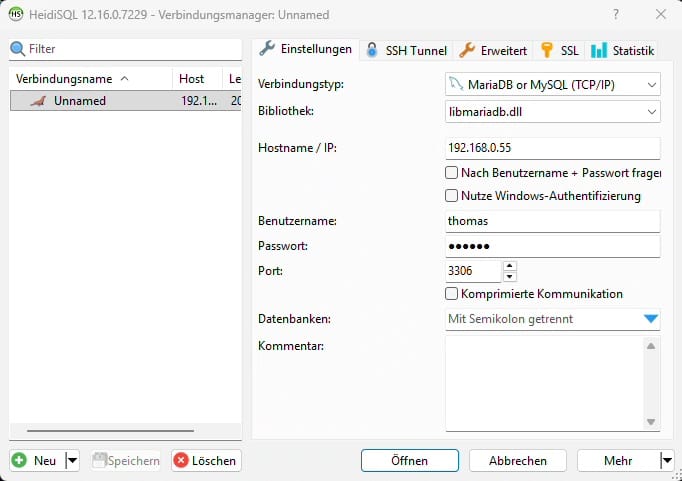Open the Datenbanken blue dropdown arrow

651,319
